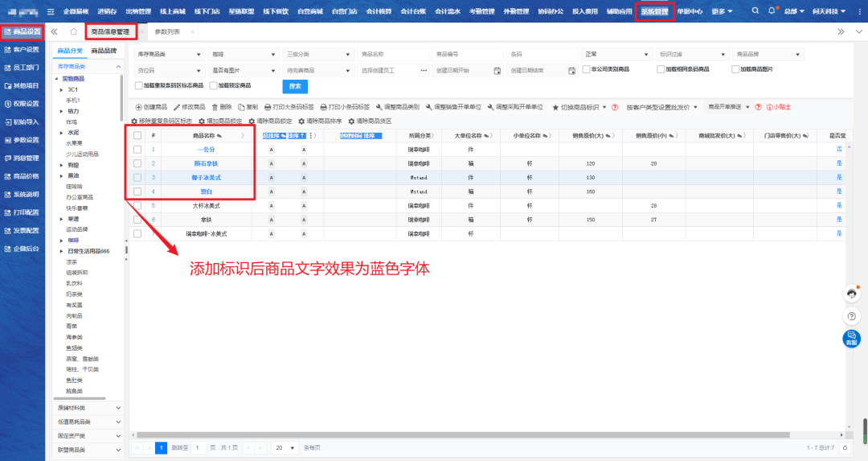
Task: Click the 修改商品 pencil icon
Action: pyautogui.click(x=177, y=107)
